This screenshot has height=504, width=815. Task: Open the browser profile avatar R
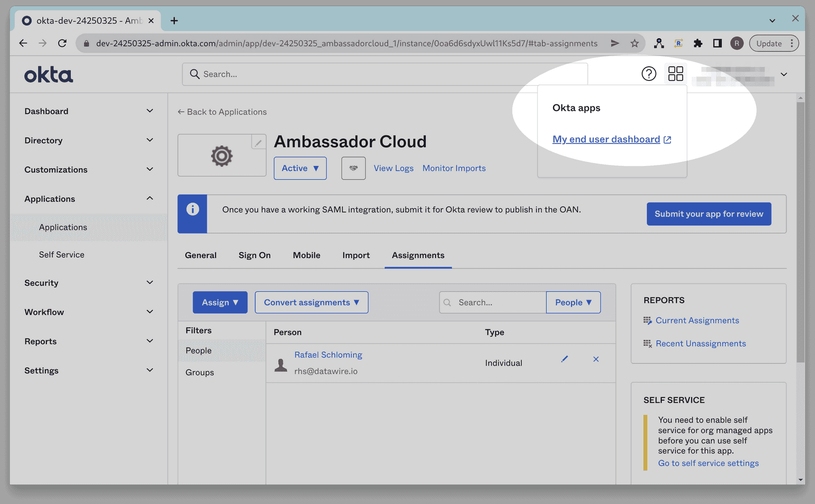737,43
